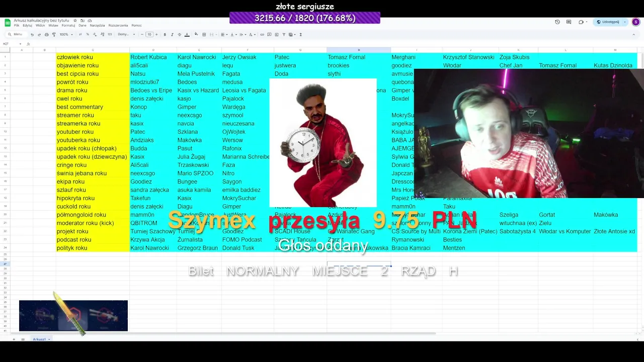Click the Menu search box
Screen dimensions: 644x362
tap(17, 35)
